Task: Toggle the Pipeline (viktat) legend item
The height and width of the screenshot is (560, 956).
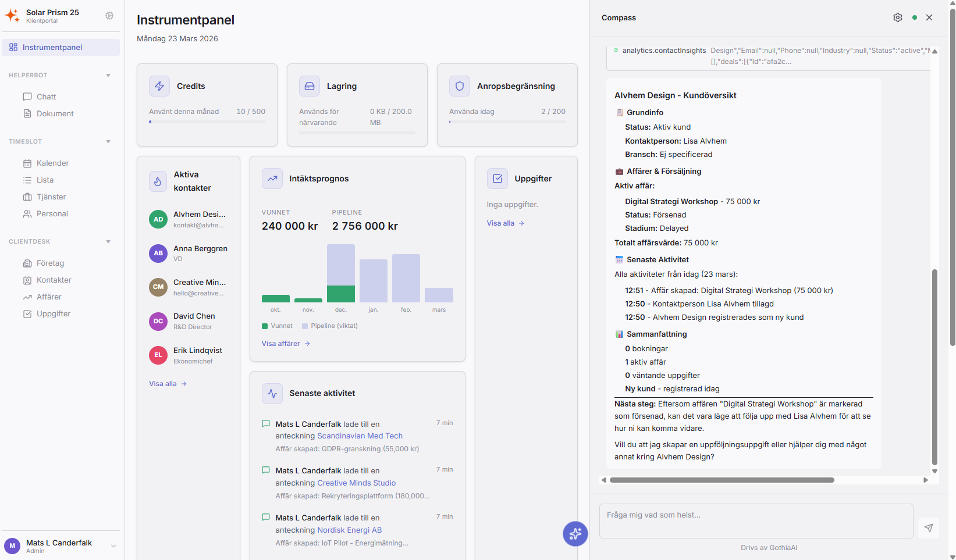Action: pyautogui.click(x=329, y=326)
